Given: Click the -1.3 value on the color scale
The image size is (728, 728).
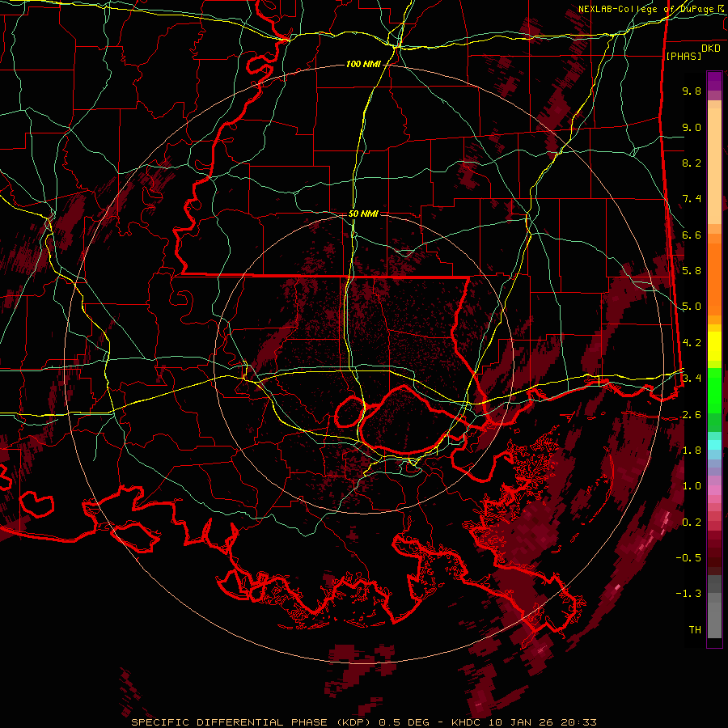Looking at the screenshot, I should point(688,594).
